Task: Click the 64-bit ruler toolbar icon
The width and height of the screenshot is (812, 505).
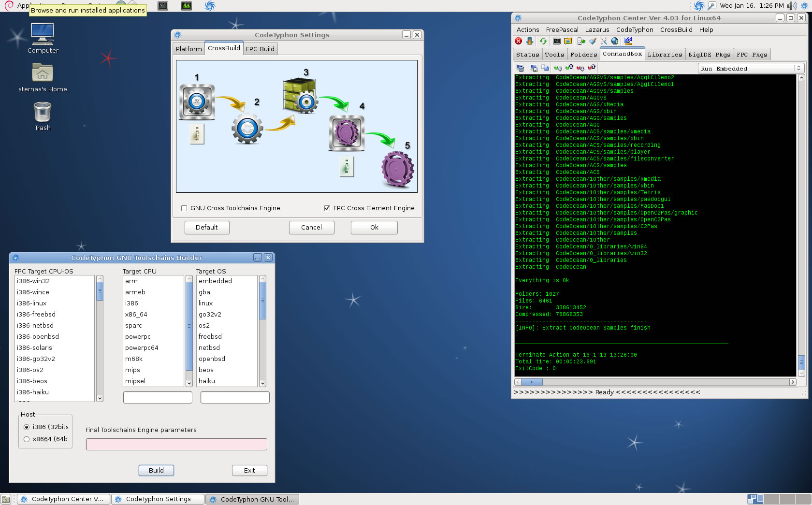Action: tap(628, 41)
